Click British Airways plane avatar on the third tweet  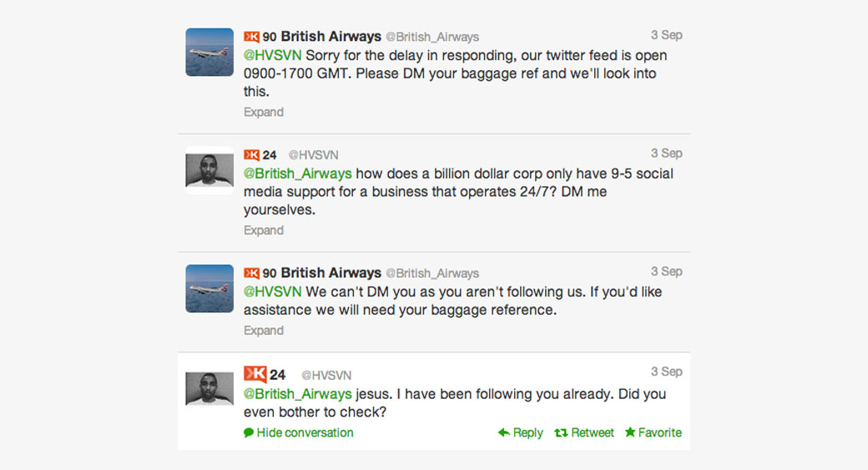click(x=209, y=288)
